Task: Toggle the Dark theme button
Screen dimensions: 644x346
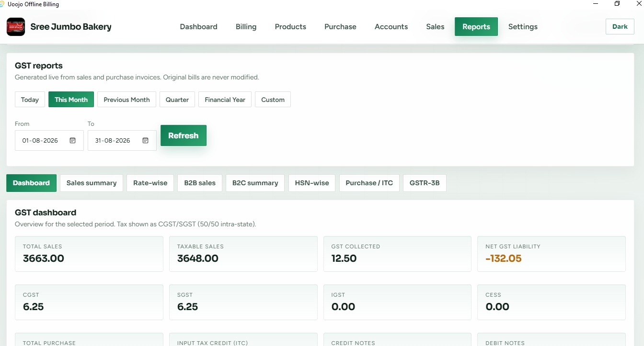Action: pos(620,27)
